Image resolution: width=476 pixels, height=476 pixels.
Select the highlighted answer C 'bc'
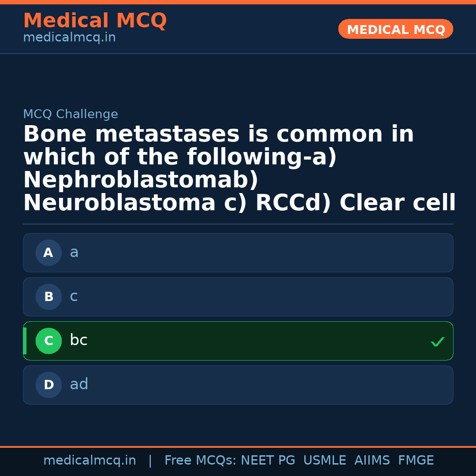coord(238,341)
